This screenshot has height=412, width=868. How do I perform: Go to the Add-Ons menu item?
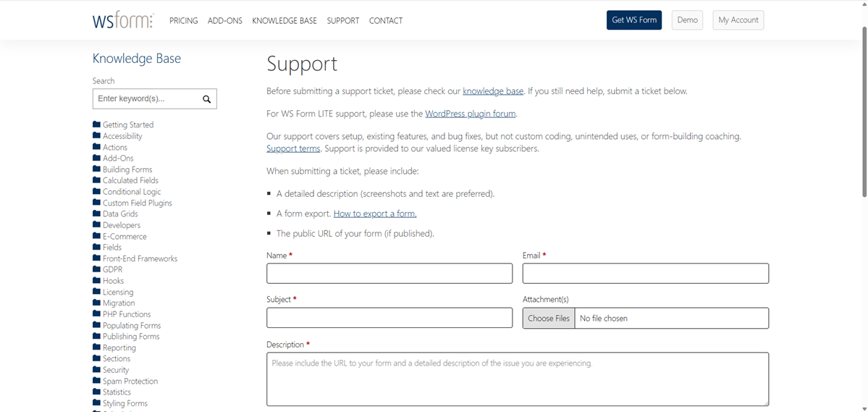[224, 21]
